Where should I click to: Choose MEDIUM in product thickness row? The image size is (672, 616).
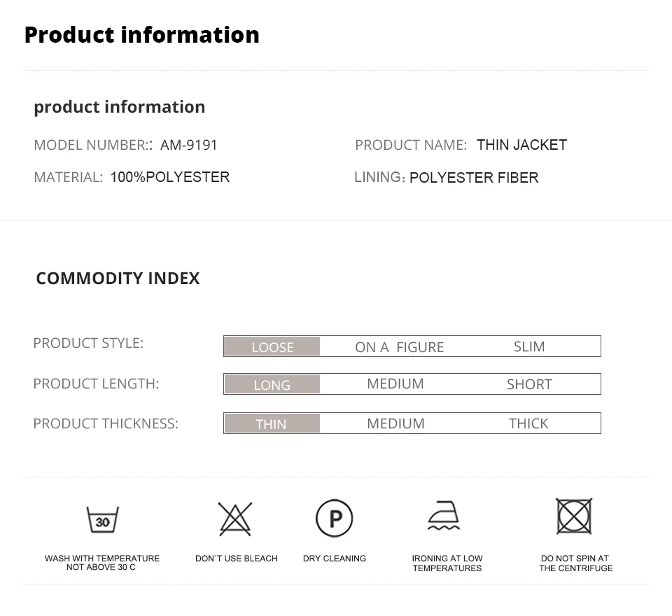click(395, 423)
